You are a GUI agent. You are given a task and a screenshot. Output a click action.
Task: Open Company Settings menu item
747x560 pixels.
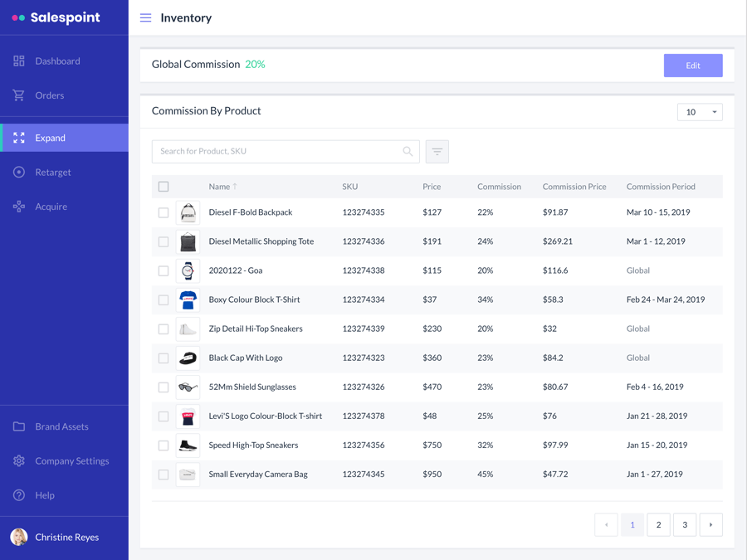point(64,460)
